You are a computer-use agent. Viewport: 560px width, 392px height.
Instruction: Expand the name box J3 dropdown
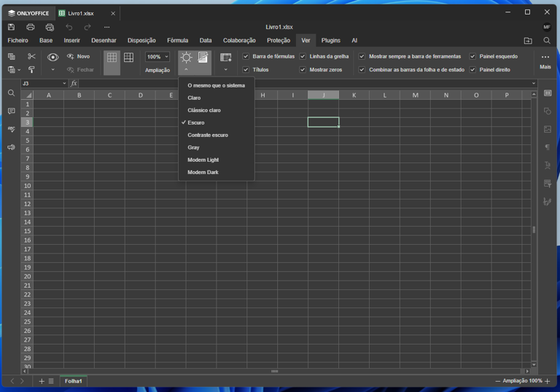coord(64,83)
